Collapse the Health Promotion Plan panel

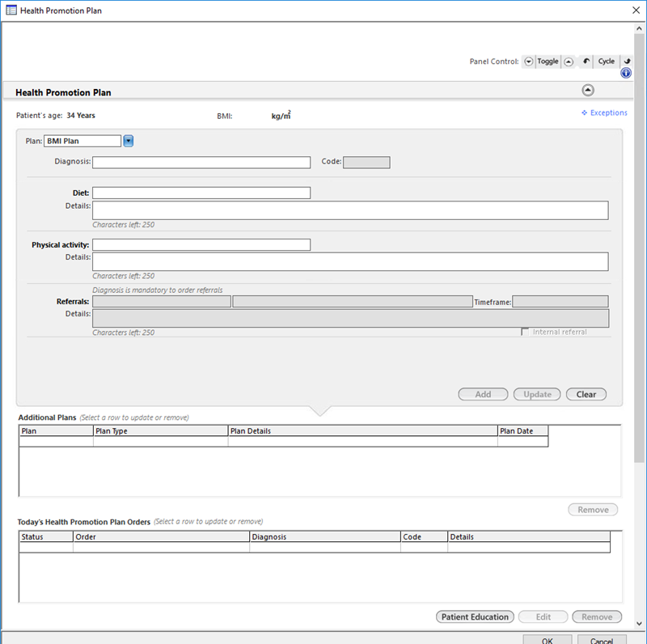pyautogui.click(x=588, y=90)
